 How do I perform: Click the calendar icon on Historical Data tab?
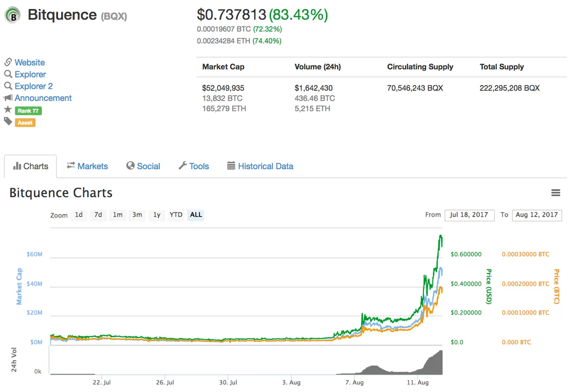pos(231,166)
